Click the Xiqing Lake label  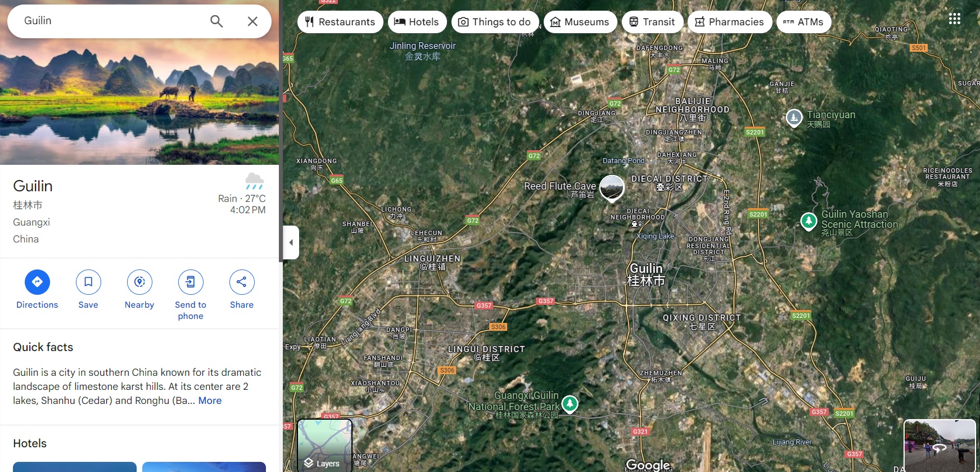pyautogui.click(x=655, y=236)
